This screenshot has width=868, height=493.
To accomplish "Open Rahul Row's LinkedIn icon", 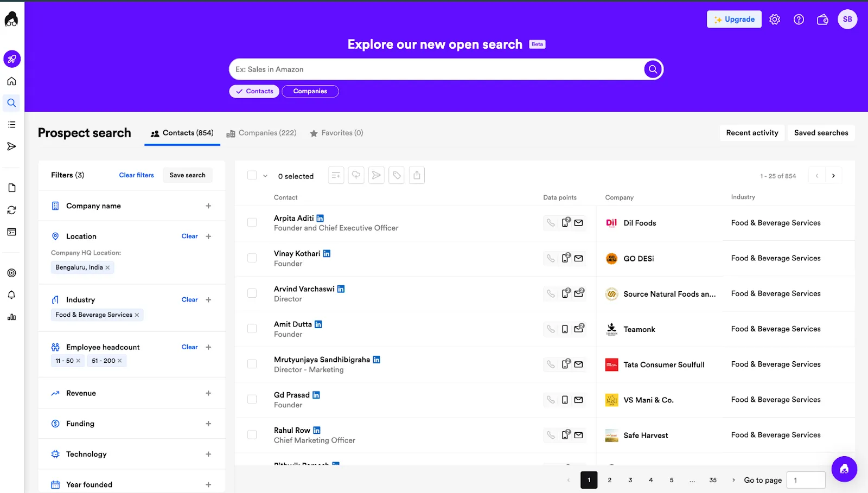I will click(317, 430).
